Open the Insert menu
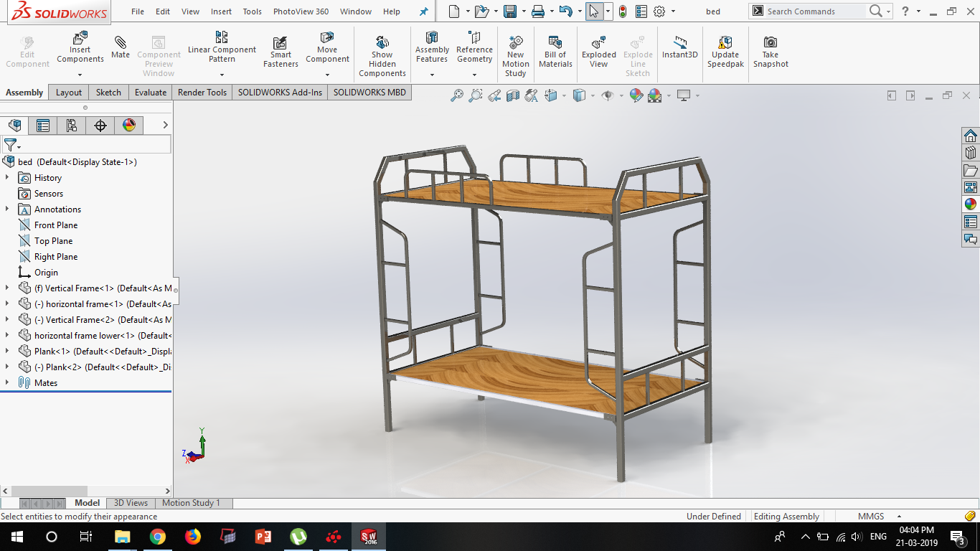 pos(221,11)
